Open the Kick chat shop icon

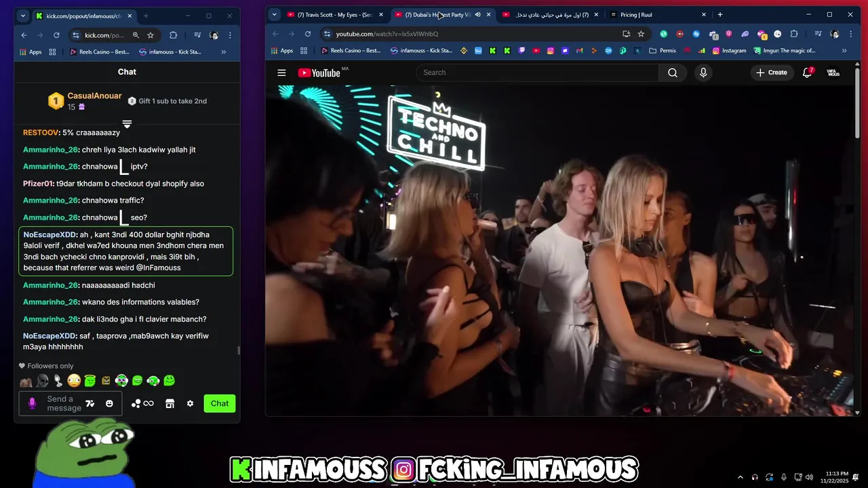point(170,403)
